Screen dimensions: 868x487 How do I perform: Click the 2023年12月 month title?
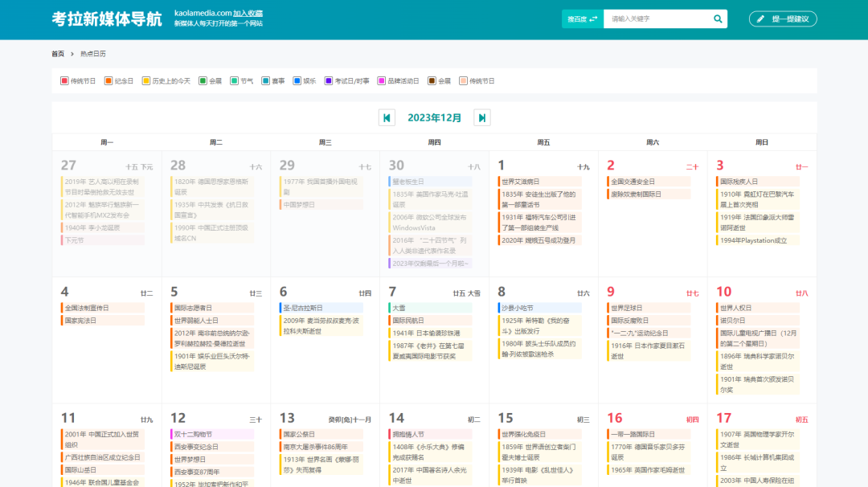(x=435, y=118)
